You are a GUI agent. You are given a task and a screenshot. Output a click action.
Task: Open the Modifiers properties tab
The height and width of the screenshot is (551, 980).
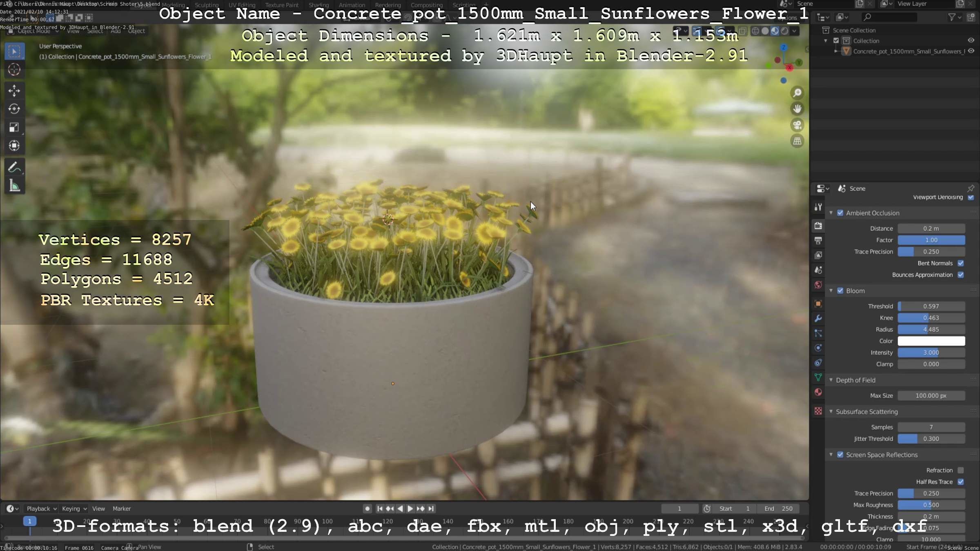(x=818, y=318)
